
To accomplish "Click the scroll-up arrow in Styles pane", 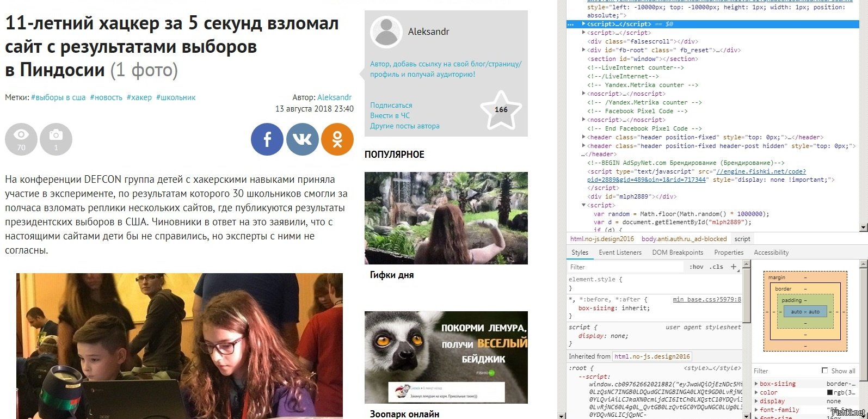I will pyautogui.click(x=747, y=264).
